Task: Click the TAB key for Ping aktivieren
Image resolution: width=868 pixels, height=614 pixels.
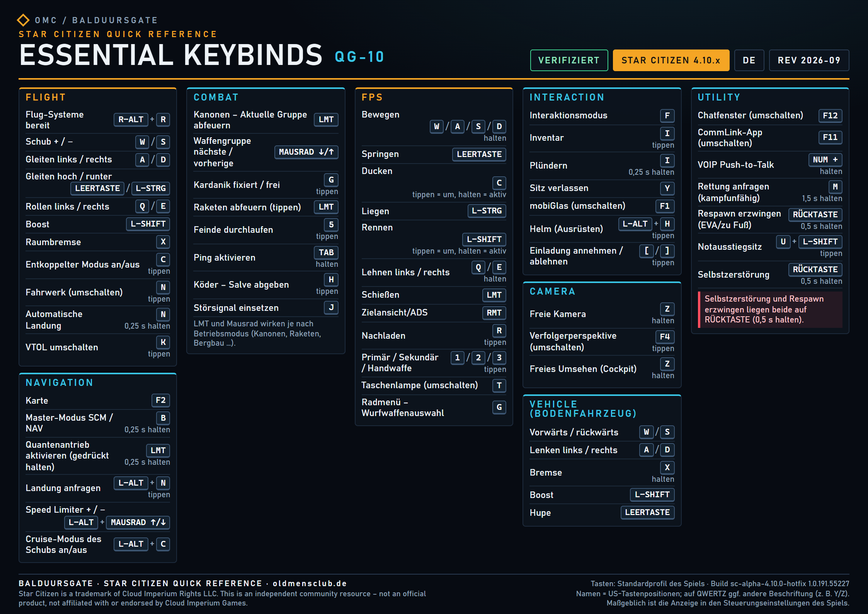Action: (x=326, y=252)
